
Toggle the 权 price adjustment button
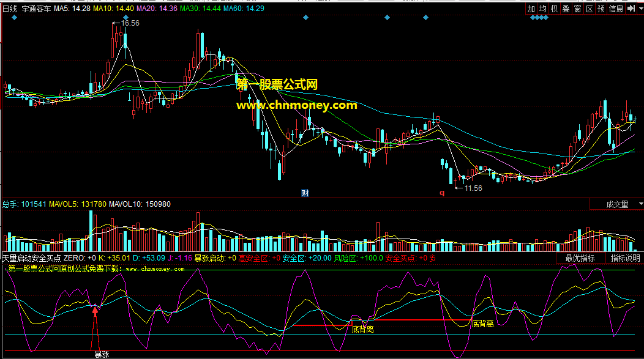pyautogui.click(x=555, y=9)
